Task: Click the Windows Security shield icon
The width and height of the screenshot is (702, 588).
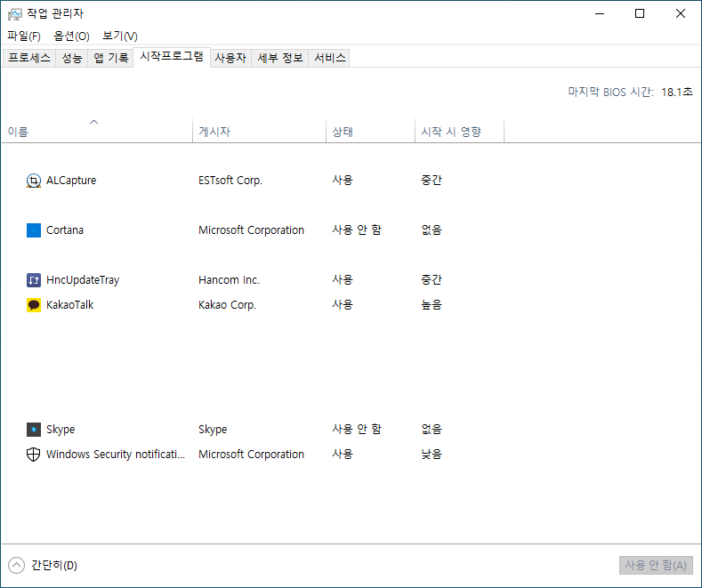Action: (x=34, y=455)
